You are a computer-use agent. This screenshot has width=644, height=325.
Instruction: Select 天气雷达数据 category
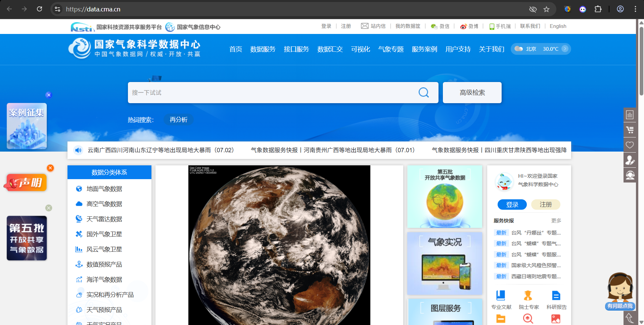pos(104,219)
